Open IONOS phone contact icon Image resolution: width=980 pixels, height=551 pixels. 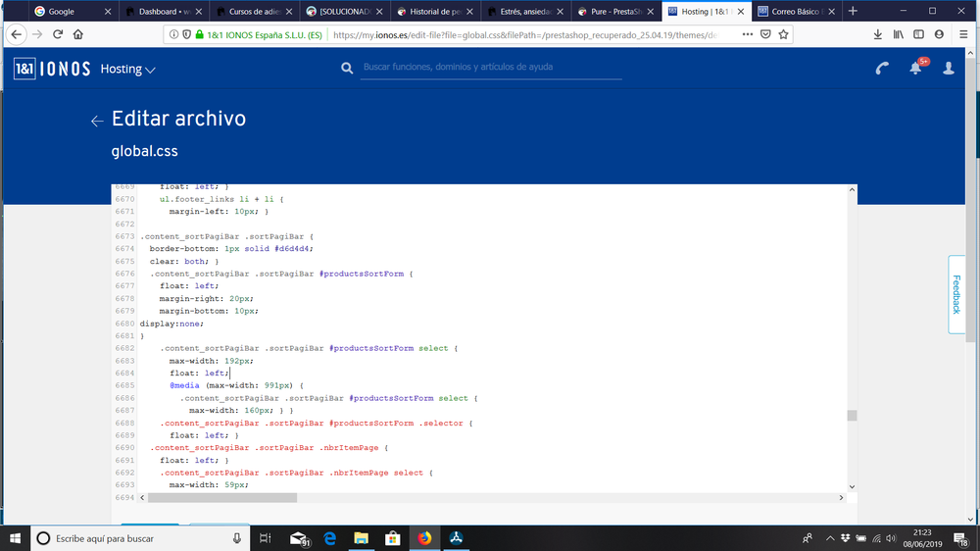point(882,69)
